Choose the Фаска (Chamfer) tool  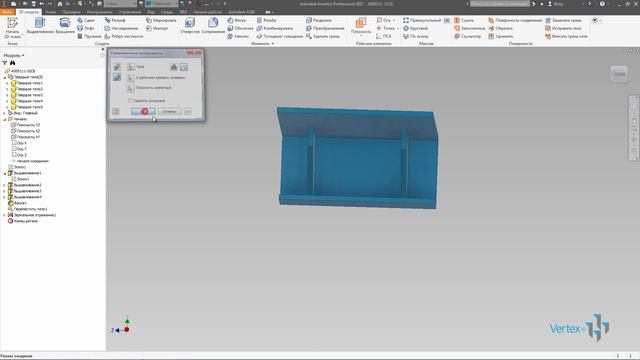(x=237, y=20)
